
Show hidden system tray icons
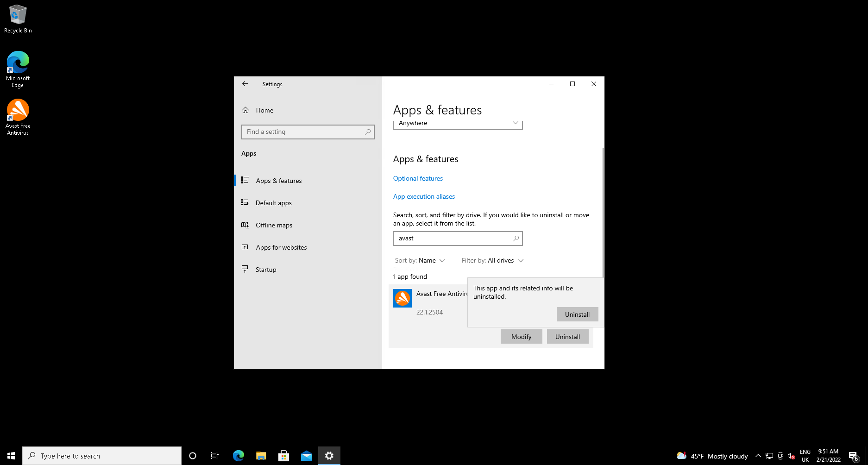point(758,456)
